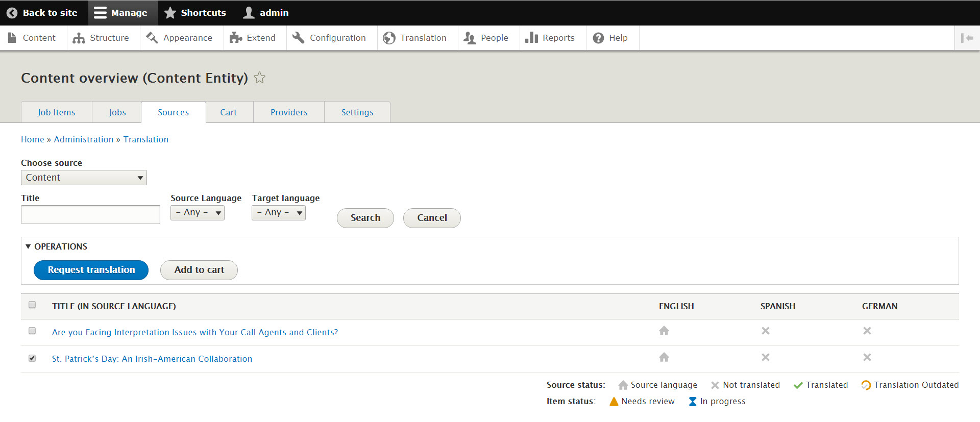
Task: Click the Not translated legend X icon
Action: pos(715,385)
